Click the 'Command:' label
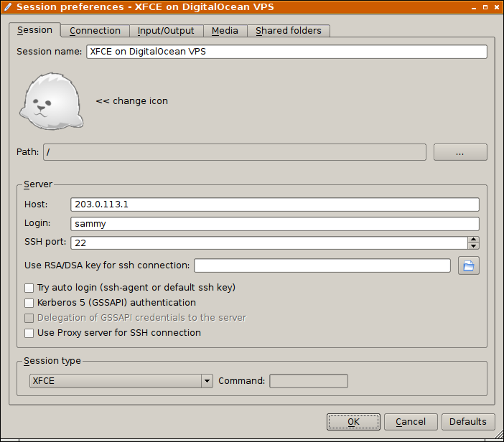This screenshot has height=442, width=504. point(242,381)
